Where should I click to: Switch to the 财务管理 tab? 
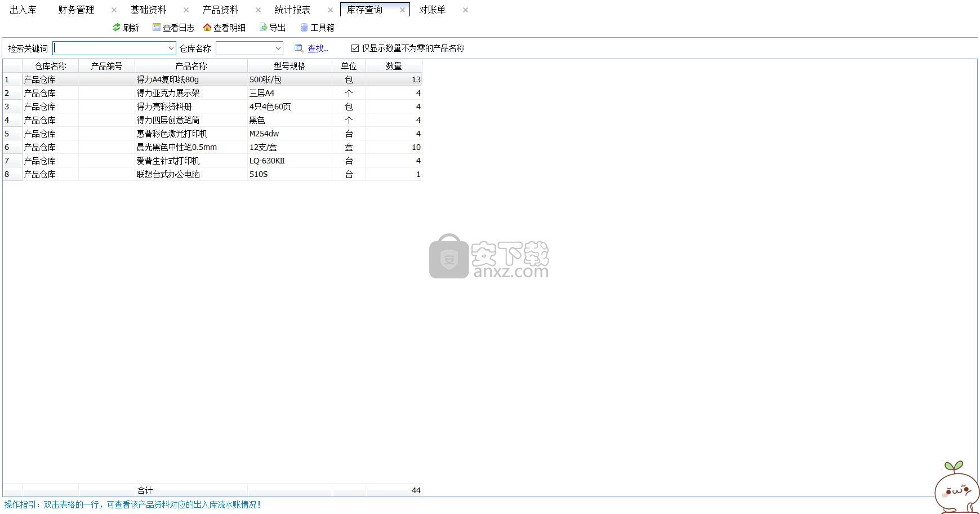[76, 10]
